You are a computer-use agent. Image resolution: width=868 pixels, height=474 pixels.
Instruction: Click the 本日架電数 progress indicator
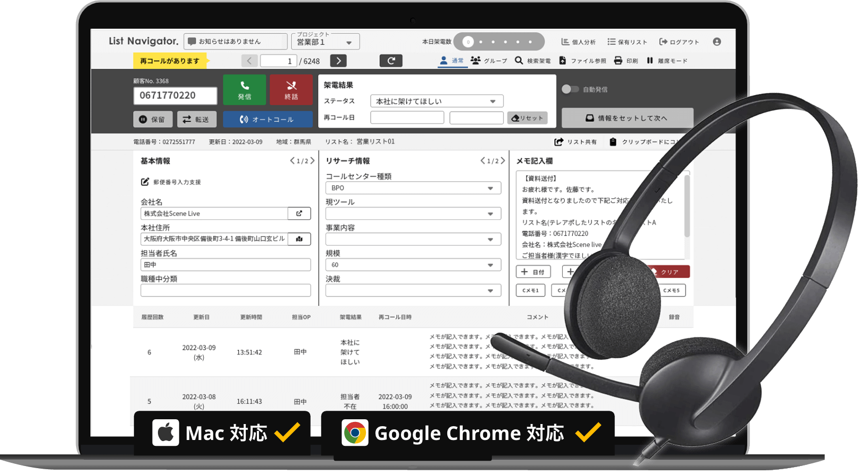(499, 41)
